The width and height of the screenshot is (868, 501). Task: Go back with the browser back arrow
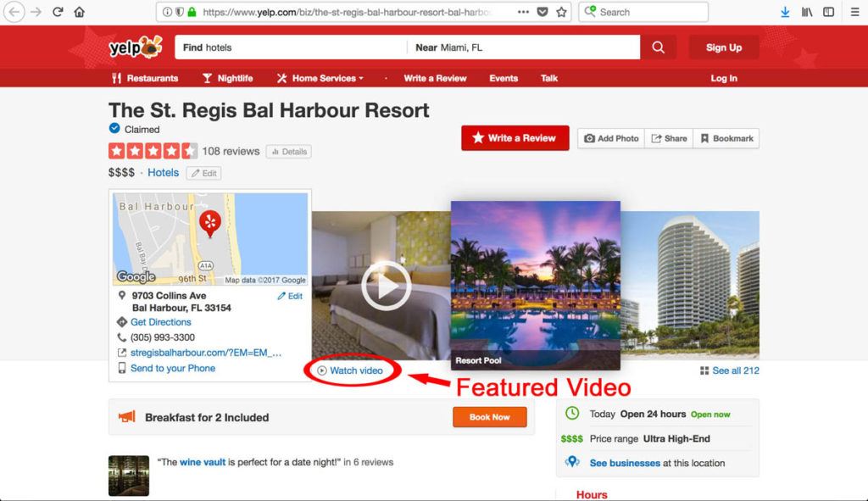pos(14,12)
